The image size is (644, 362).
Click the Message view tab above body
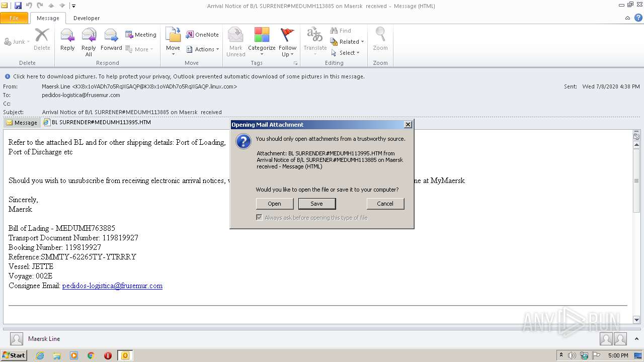pyautogui.click(x=22, y=122)
